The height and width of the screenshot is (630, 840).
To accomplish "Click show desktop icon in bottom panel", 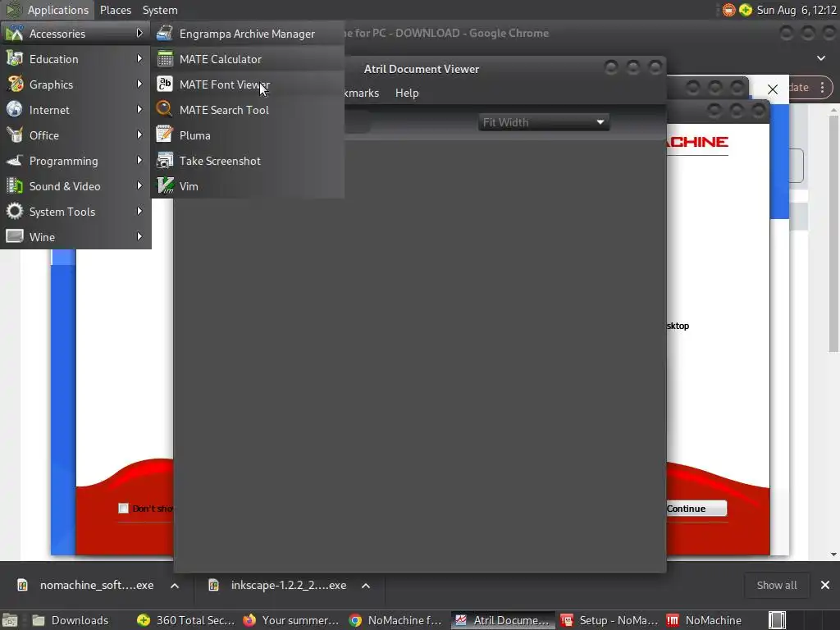I will click(x=10, y=620).
